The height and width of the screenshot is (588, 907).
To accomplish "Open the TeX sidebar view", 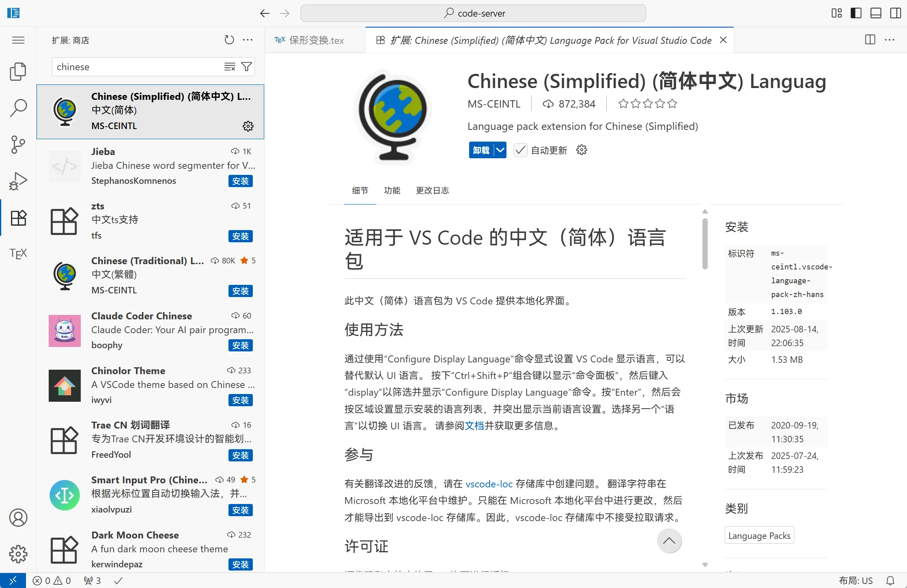I will click(x=18, y=254).
